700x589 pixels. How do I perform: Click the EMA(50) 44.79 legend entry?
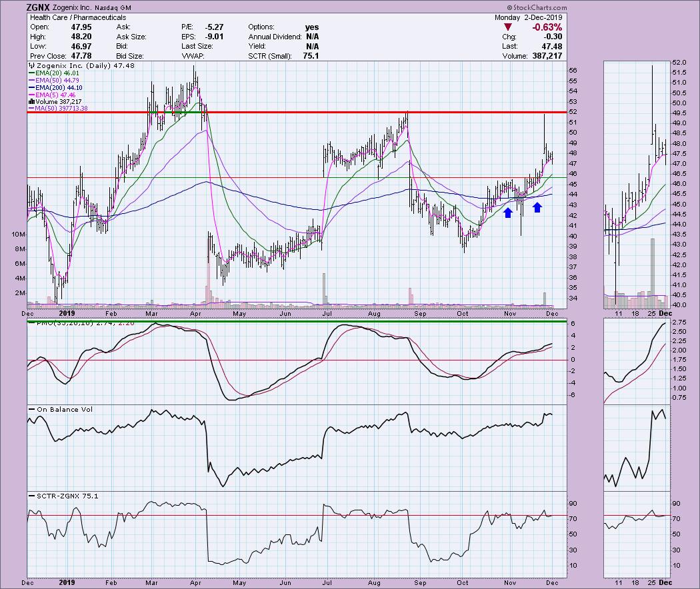coord(53,81)
